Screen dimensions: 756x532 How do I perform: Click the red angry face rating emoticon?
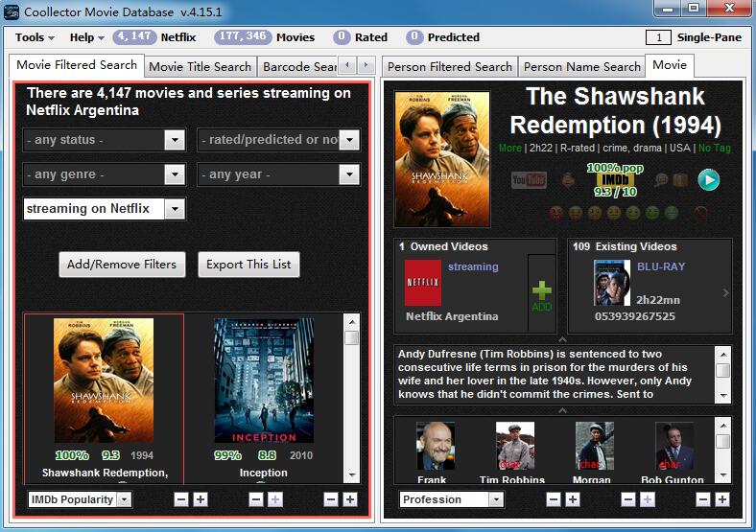pyautogui.click(x=555, y=212)
